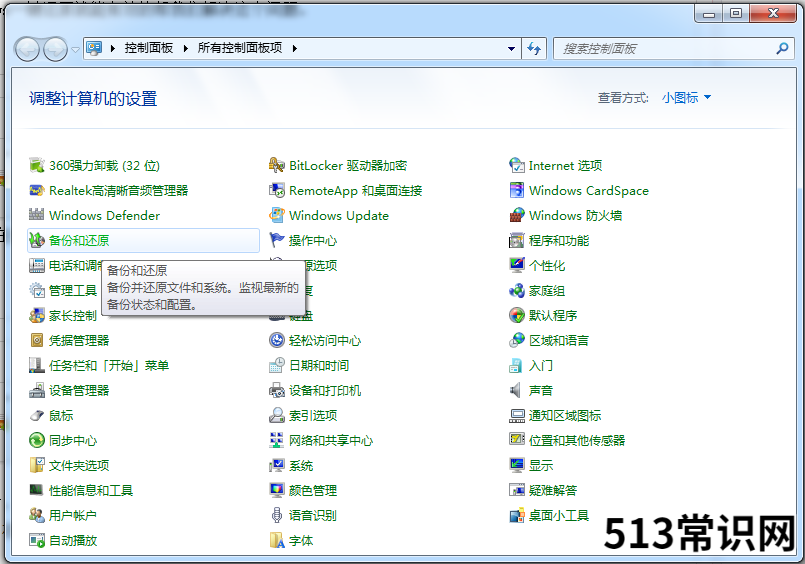The width and height of the screenshot is (805, 564).
Task: Click the 桌面小工具 icon
Action: tap(516, 515)
